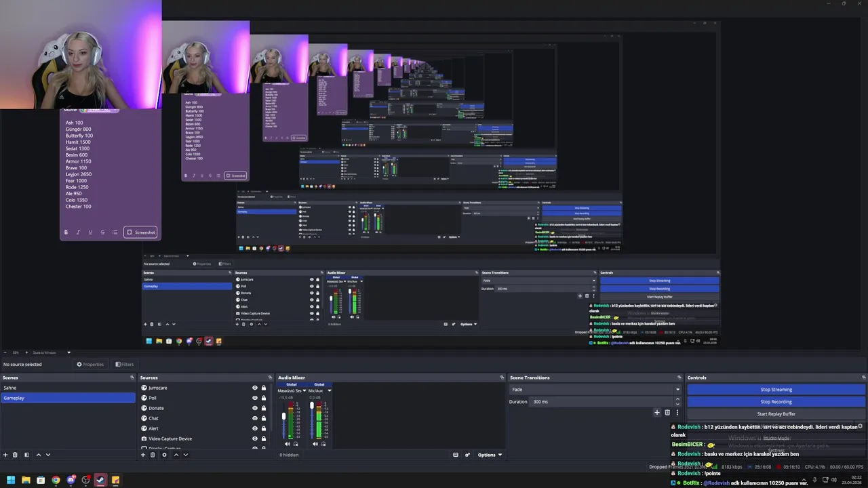Open Steam from the taskbar
Image resolution: width=868 pixels, height=488 pixels.
pos(100,480)
